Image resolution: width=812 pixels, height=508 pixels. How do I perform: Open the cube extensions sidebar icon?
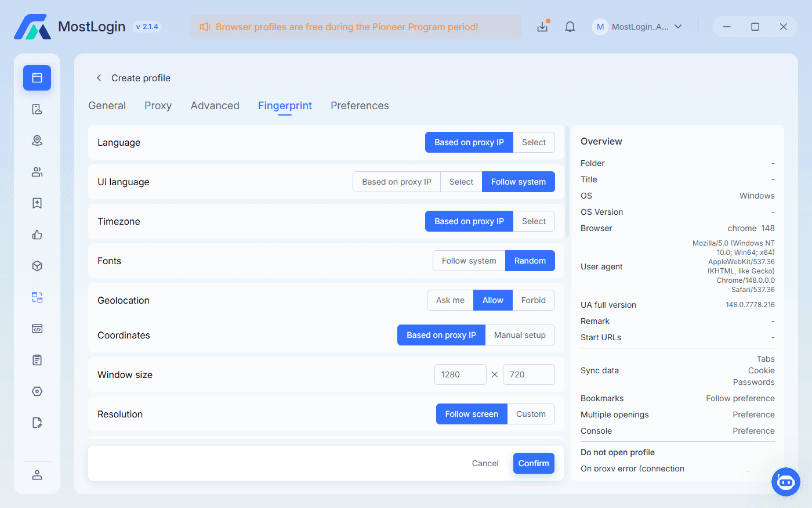tap(37, 266)
